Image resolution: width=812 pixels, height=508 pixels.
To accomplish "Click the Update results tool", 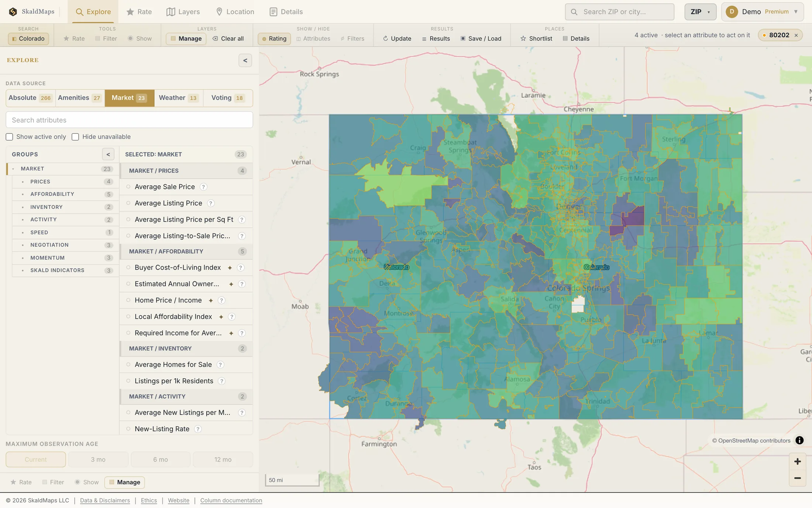I will point(397,38).
